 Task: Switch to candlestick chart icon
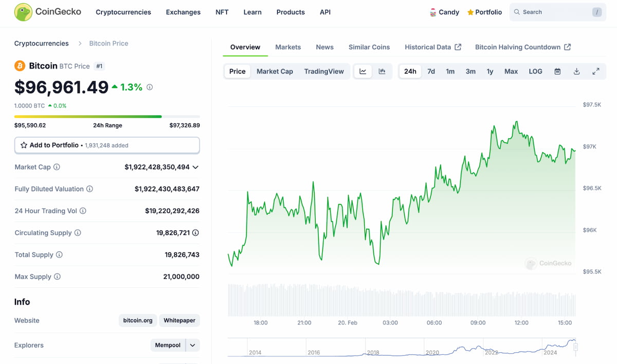click(382, 71)
